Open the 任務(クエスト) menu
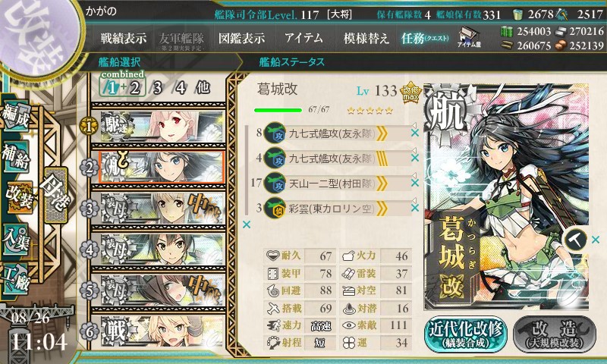The image size is (607, 364). pyautogui.click(x=425, y=38)
